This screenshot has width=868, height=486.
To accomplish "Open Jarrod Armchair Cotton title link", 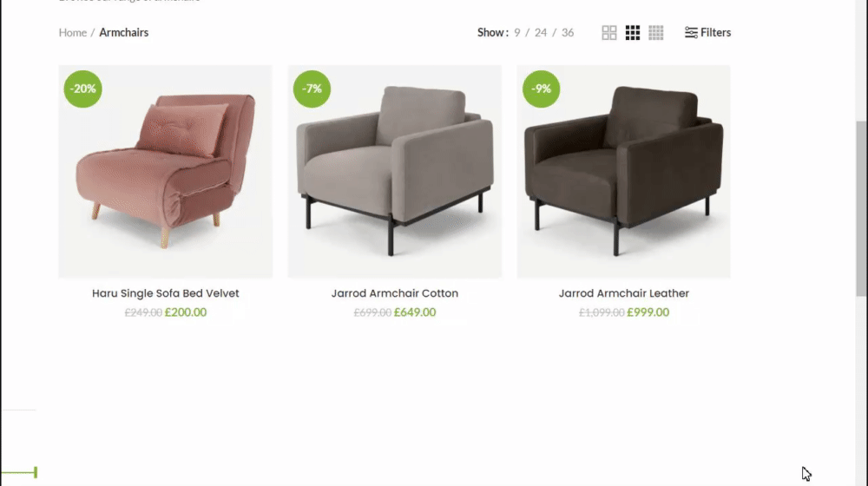I will pyautogui.click(x=395, y=293).
